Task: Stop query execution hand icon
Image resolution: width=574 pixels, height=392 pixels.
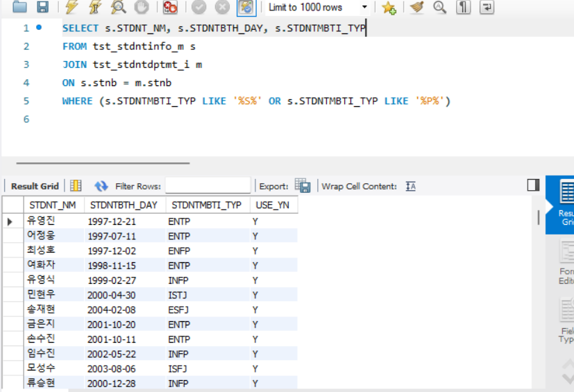Action: pyautogui.click(x=142, y=7)
